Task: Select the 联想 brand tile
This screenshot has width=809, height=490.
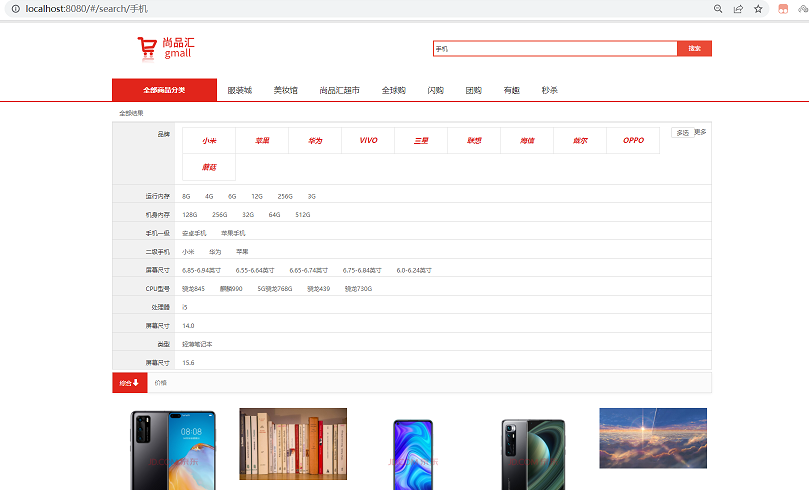Action: 474,140
